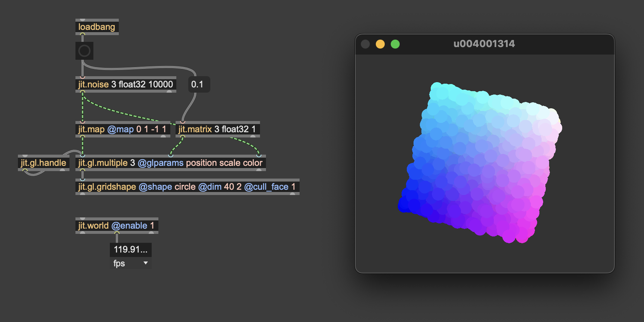644x322 pixels.
Task: Select the jit.gl.multiple @glparams object
Action: coord(171,163)
